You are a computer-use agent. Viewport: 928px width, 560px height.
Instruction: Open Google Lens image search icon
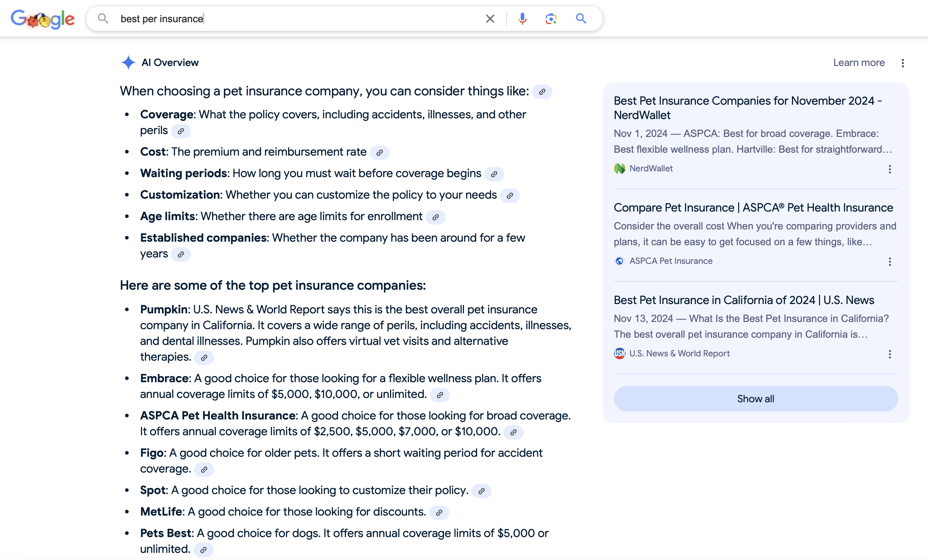point(550,18)
